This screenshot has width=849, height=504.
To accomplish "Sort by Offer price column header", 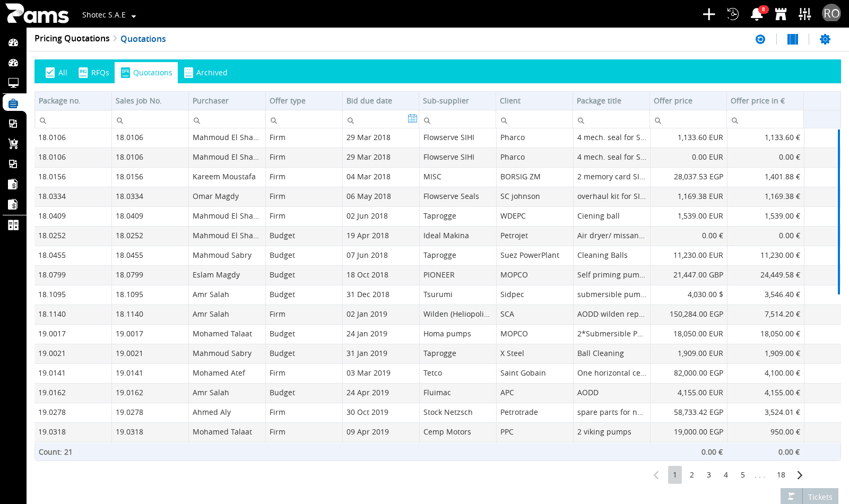I will coord(688,101).
